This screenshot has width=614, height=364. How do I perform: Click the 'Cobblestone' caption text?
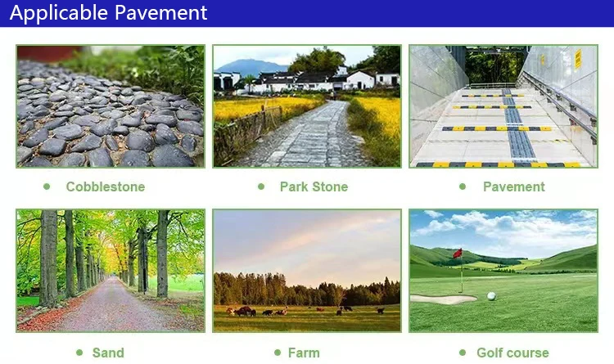click(106, 186)
